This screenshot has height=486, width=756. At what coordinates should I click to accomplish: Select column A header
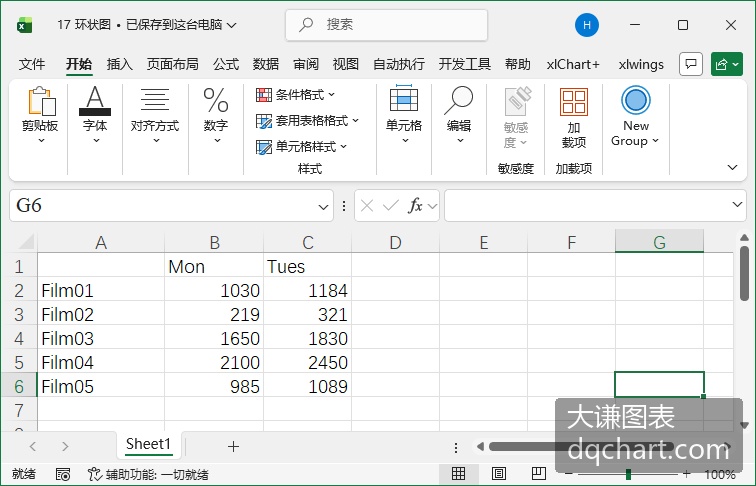(x=101, y=242)
